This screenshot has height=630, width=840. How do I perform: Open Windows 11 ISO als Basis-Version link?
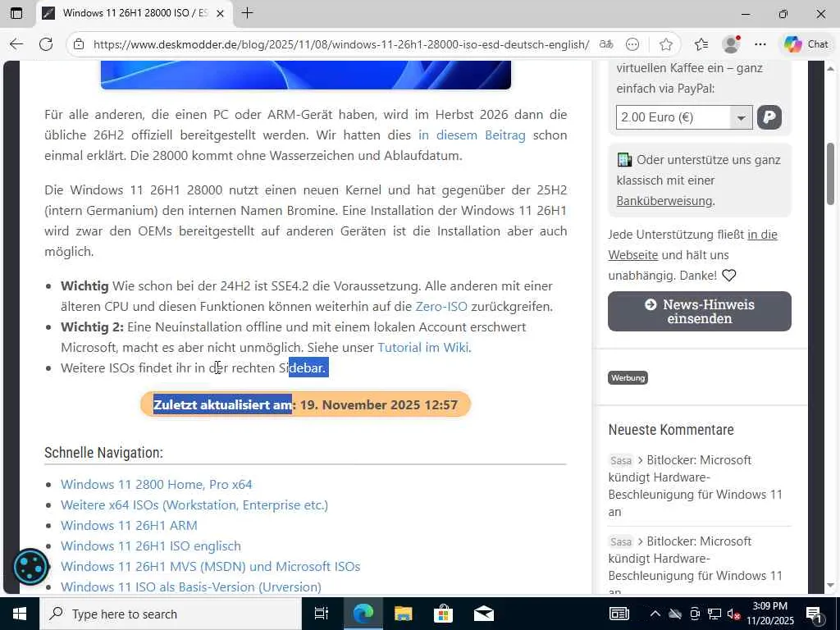pyautogui.click(x=191, y=587)
